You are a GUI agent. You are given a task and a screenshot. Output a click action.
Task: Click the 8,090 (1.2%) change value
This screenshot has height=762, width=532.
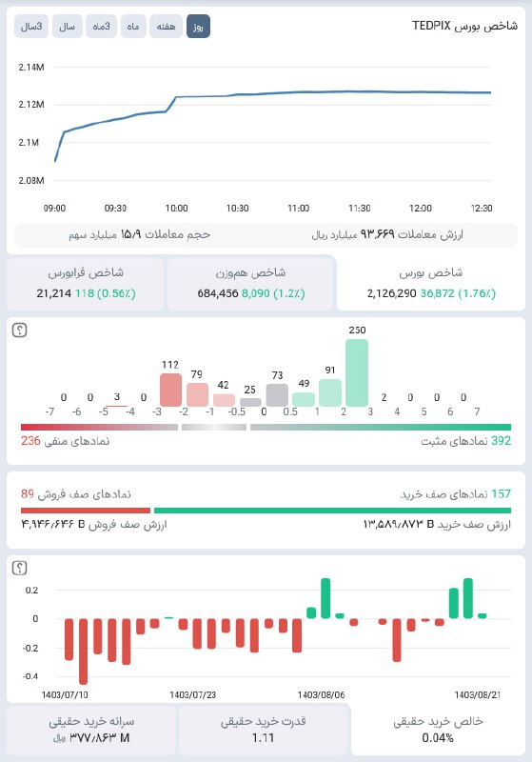click(x=273, y=293)
